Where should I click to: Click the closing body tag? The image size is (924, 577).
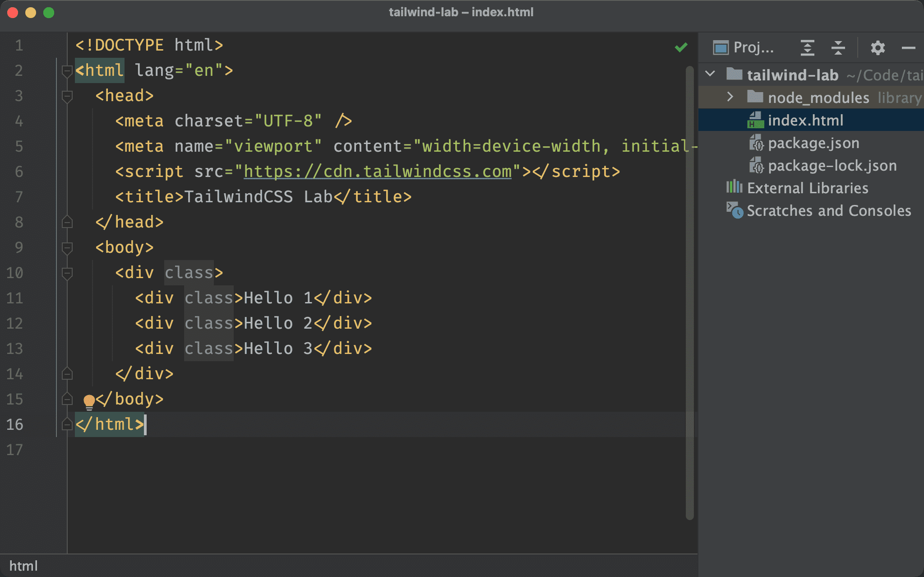129,399
